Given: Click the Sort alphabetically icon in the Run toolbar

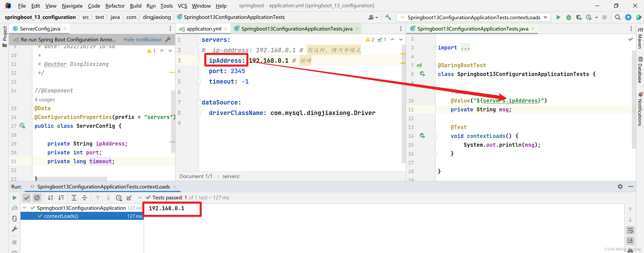Looking at the screenshot, I should pos(50,198).
